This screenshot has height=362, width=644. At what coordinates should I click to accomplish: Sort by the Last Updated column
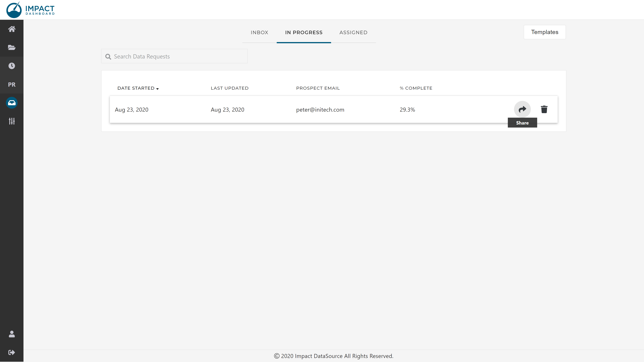(229, 88)
